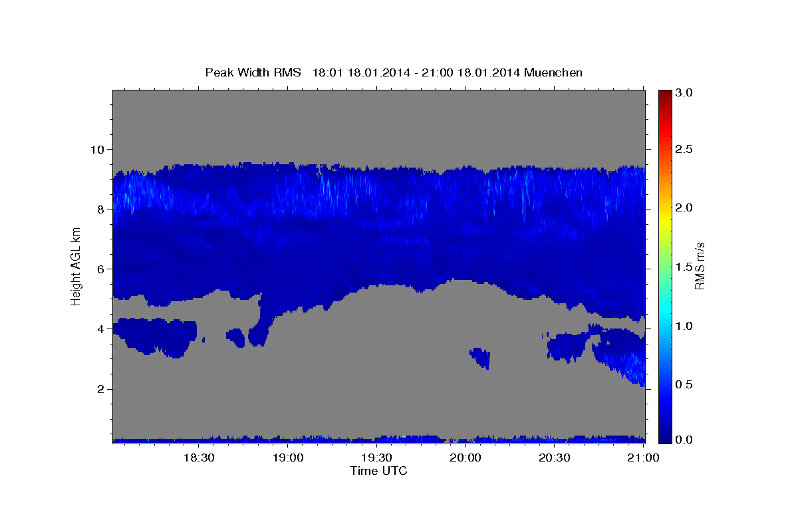Click the height axis label '6'
Viewport: 798px width, 532px height.
[102, 269]
